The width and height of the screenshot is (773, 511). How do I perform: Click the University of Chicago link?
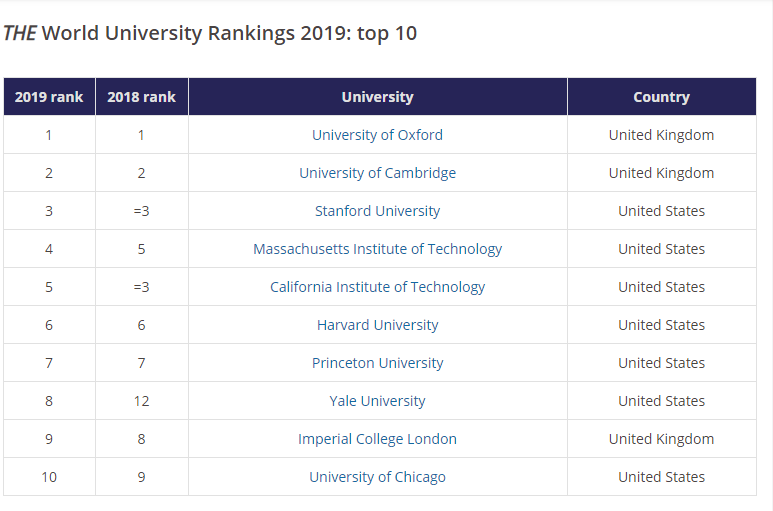coord(377,477)
